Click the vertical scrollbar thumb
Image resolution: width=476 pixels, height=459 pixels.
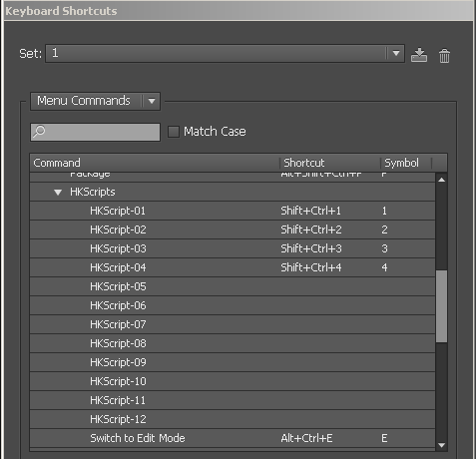(x=441, y=306)
